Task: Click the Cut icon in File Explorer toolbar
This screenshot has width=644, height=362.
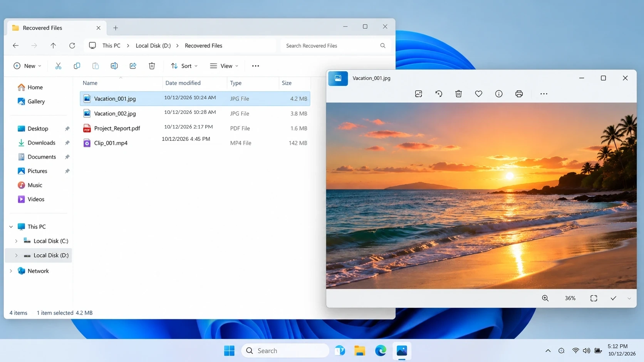Action: 58,66
